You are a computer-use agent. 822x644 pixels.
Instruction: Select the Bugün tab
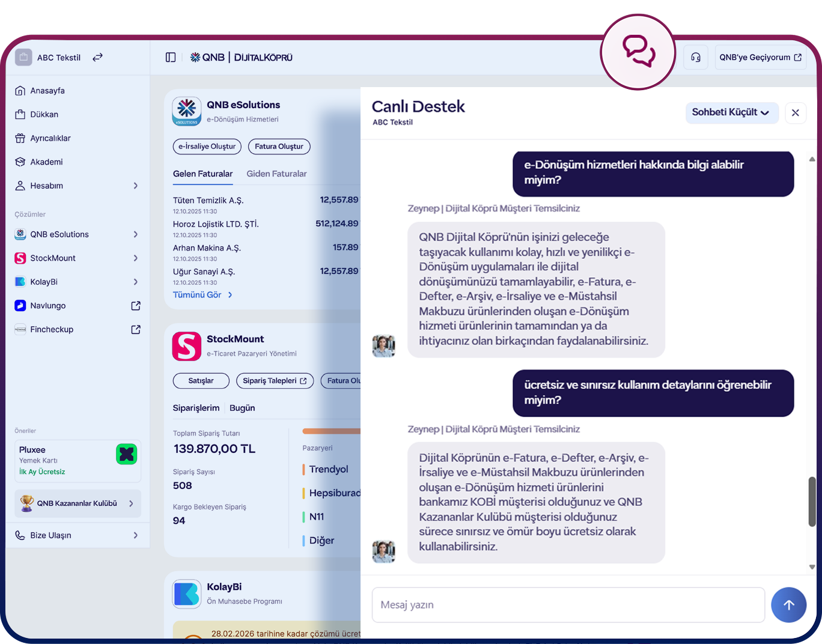pyautogui.click(x=242, y=408)
